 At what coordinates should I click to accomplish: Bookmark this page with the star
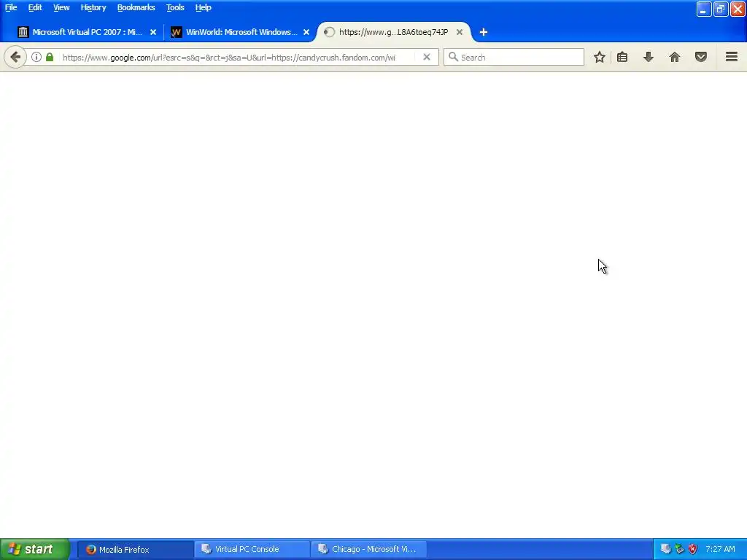600,57
